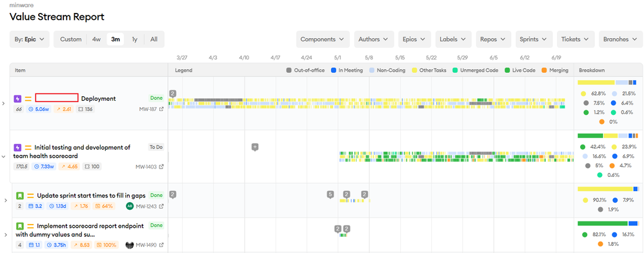Select the 4w time range
Image resolution: width=644 pixels, height=253 pixels.
97,39
